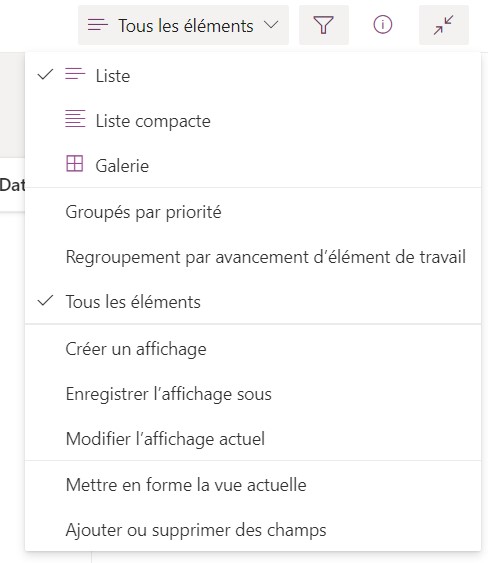The height and width of the screenshot is (563, 488).
Task: Select the checked Tous les éléments view
Action: pyautogui.click(x=253, y=302)
